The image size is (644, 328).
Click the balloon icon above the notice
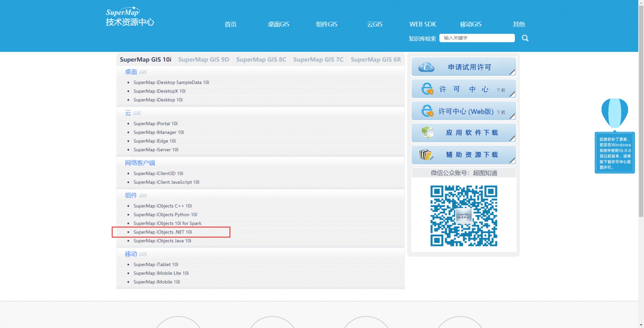[x=615, y=113]
